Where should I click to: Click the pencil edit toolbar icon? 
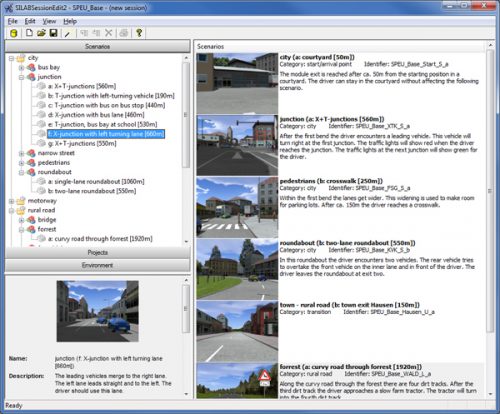click(x=68, y=33)
